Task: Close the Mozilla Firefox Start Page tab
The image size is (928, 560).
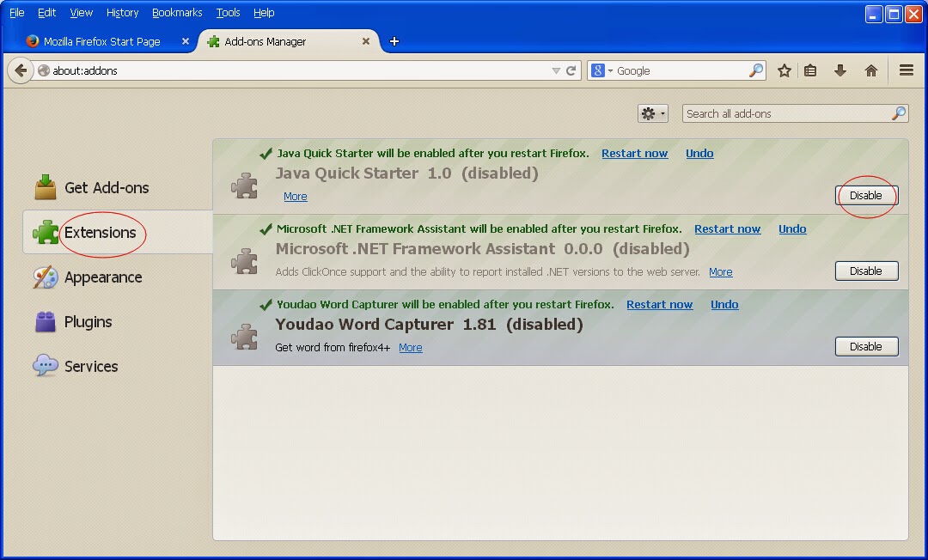Action: 186,41
